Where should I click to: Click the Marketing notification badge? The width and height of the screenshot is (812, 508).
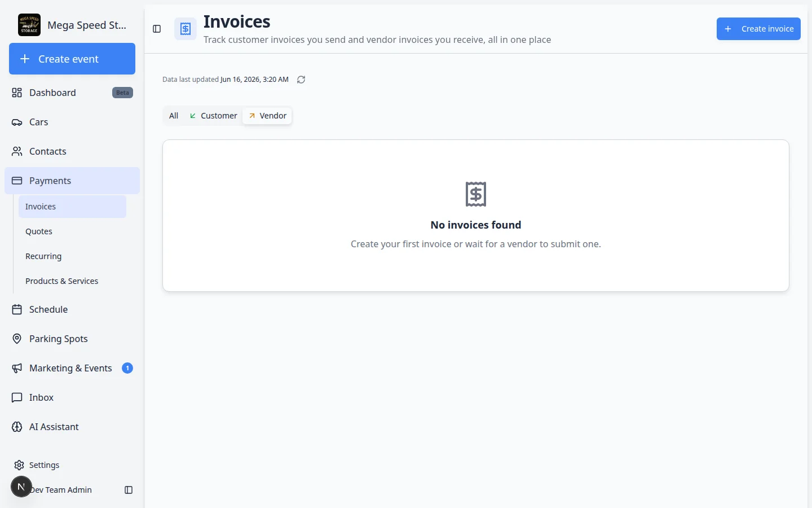click(x=127, y=368)
